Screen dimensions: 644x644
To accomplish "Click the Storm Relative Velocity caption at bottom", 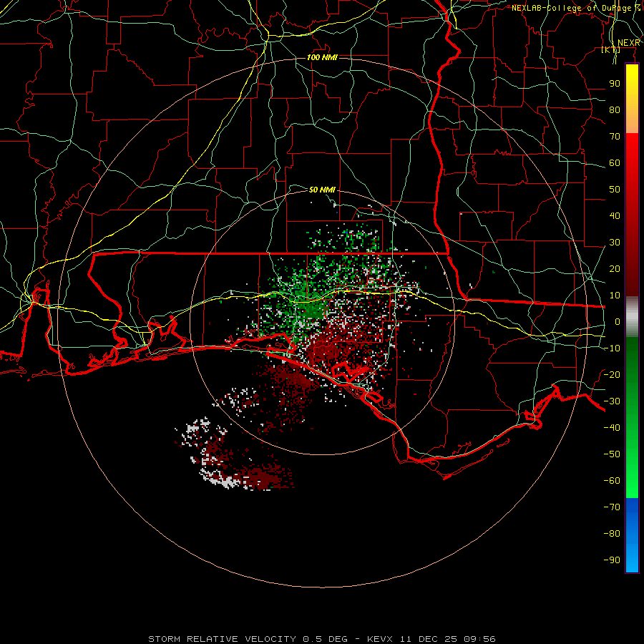I will coord(322,639).
